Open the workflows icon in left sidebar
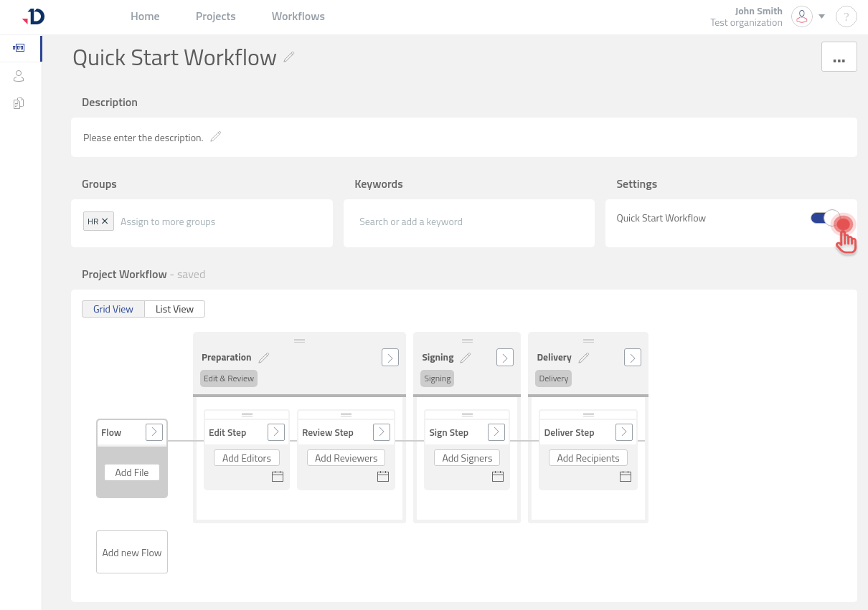Screen dimensions: 868x610 pos(19,48)
